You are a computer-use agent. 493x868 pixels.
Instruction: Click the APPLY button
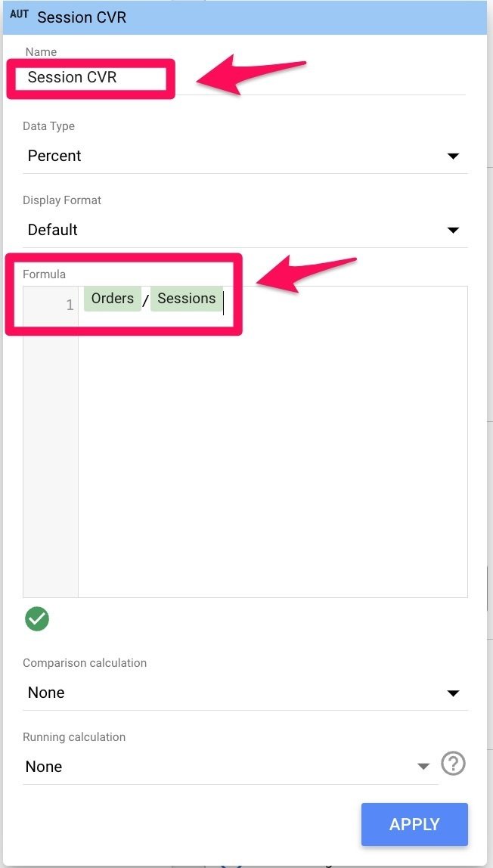[x=414, y=824]
